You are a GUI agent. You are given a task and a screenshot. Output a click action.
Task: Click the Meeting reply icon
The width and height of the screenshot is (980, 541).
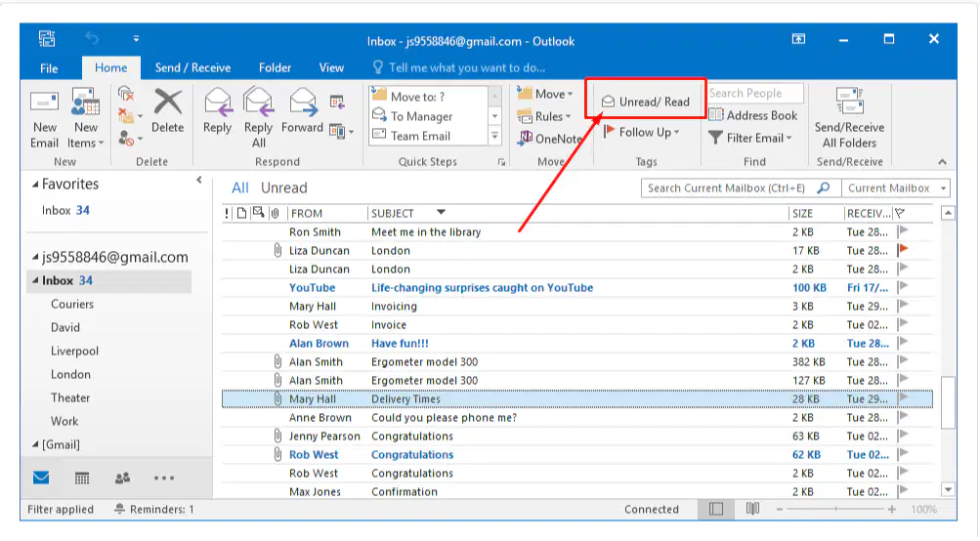[x=337, y=102]
